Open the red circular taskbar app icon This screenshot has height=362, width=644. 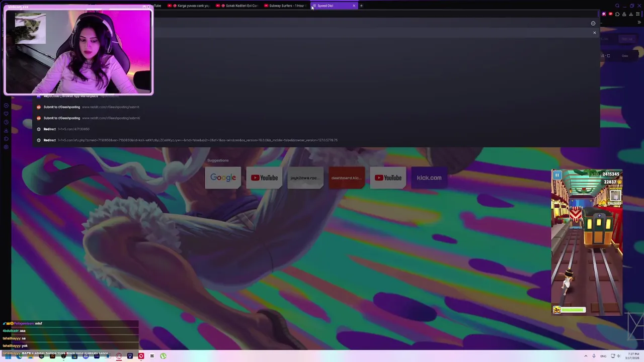[141, 356]
